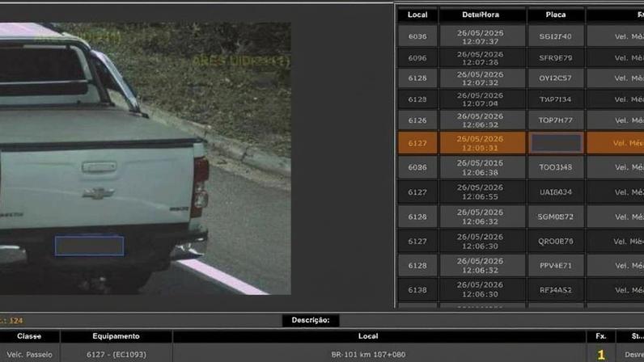The height and width of the screenshot is (362, 644).
Task: Click location cell BR-101 km 107+080
Action: 368,354
